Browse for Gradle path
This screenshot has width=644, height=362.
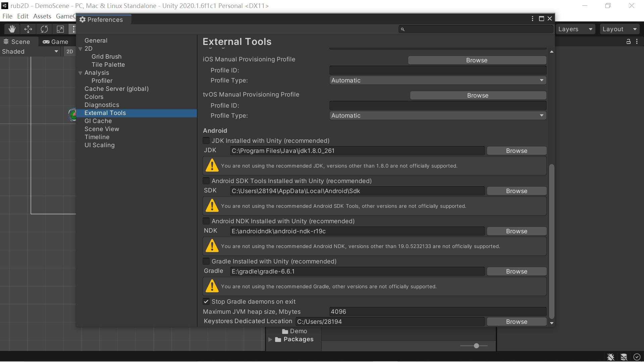[517, 271]
